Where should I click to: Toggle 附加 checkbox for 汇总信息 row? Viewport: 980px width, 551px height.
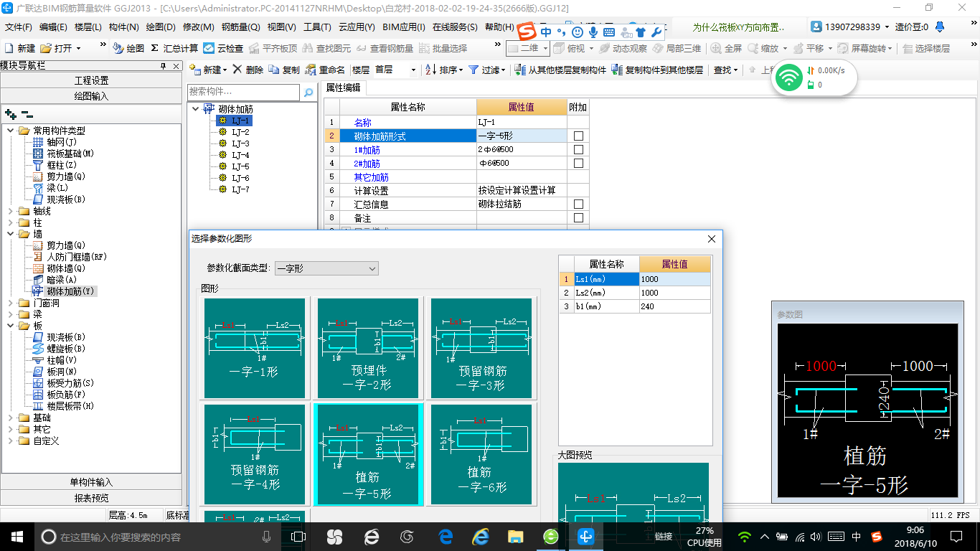point(578,204)
